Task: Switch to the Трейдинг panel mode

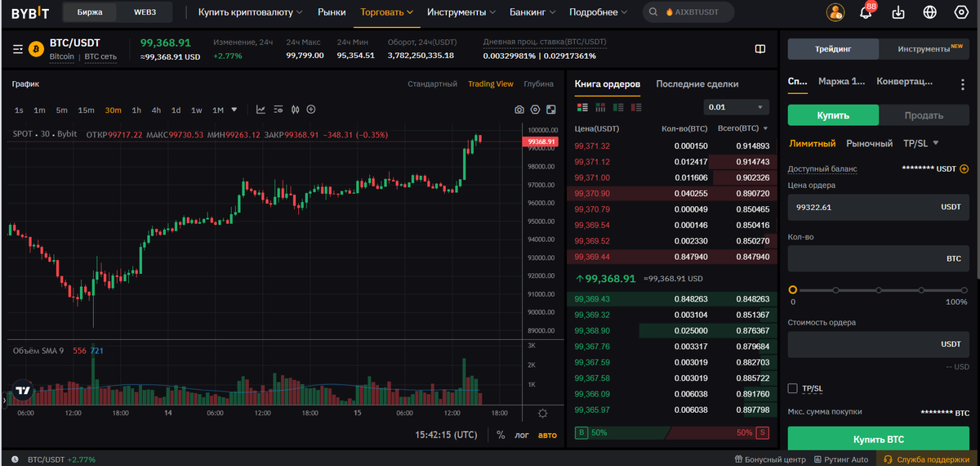Action: tap(833, 49)
